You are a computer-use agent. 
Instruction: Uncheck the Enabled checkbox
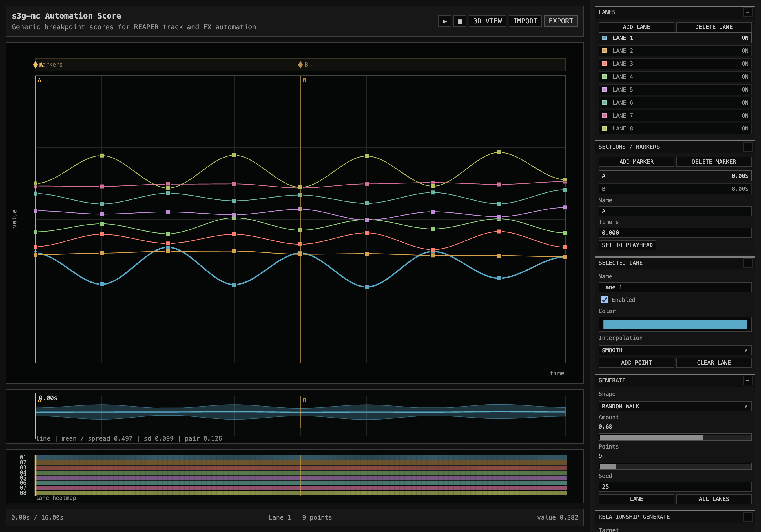coord(604,300)
